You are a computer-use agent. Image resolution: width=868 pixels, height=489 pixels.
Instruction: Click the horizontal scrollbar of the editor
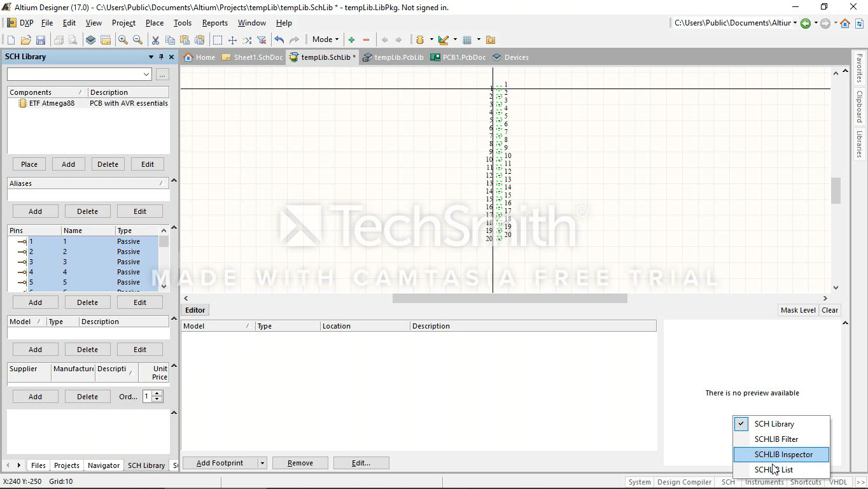point(509,298)
